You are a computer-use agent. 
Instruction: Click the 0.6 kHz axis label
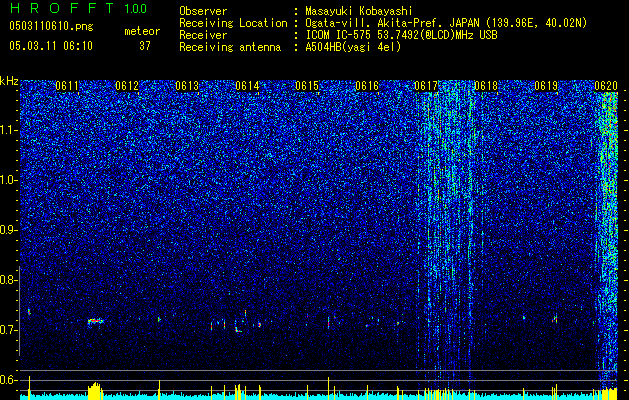[7, 380]
